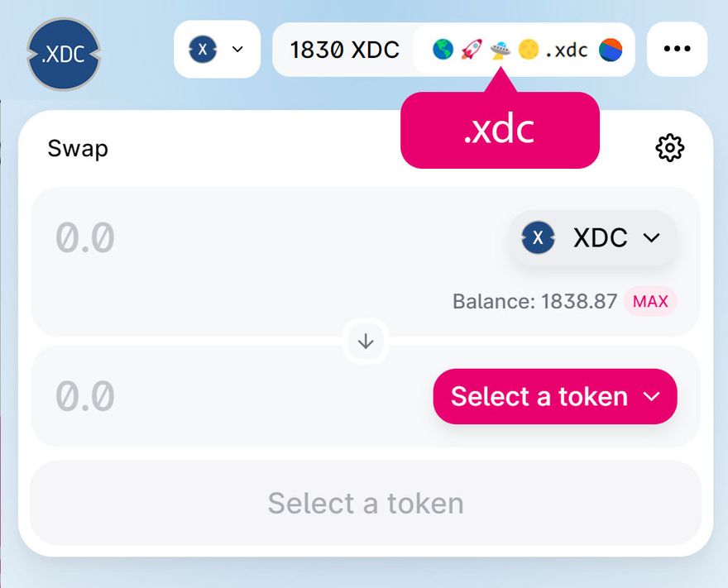Open transaction settings with the gear icon
Image resolution: width=728 pixels, height=588 pixels.
(669, 148)
